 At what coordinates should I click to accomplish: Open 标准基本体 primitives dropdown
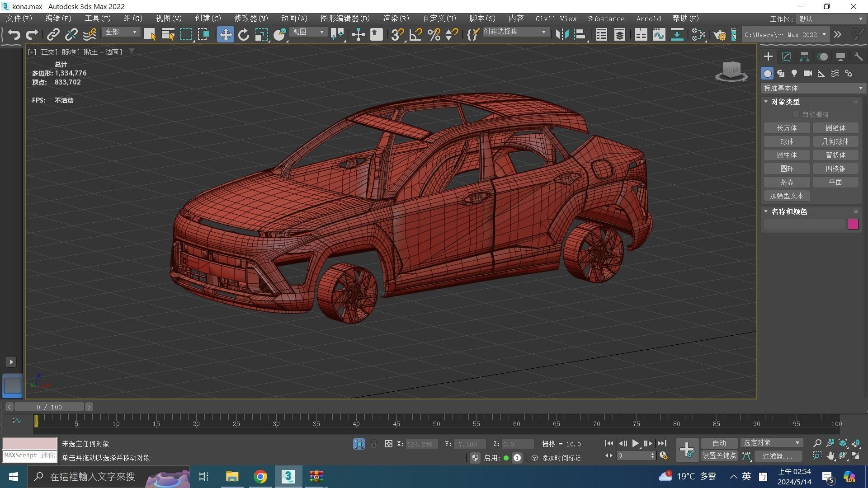[x=813, y=88]
